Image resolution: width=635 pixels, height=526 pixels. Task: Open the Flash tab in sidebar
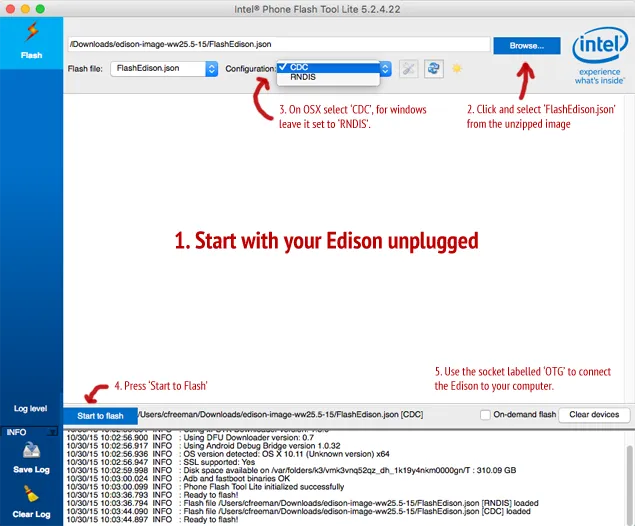pyautogui.click(x=32, y=43)
